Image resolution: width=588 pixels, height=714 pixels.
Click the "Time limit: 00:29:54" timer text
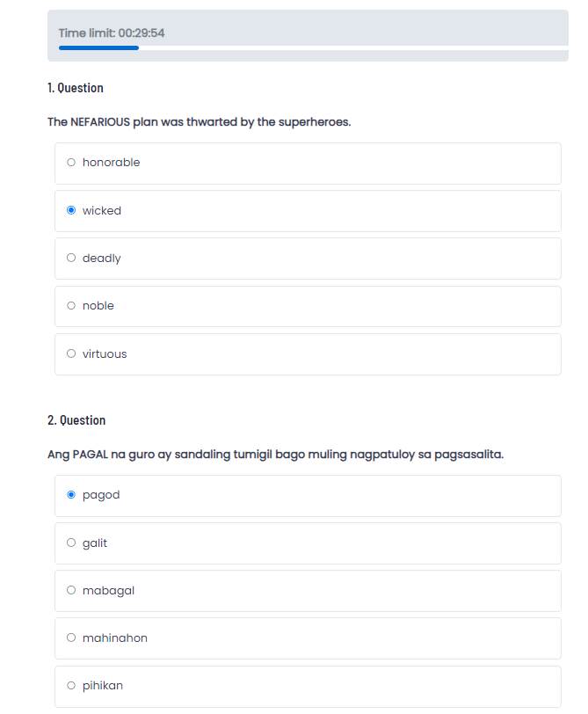pyautogui.click(x=112, y=33)
